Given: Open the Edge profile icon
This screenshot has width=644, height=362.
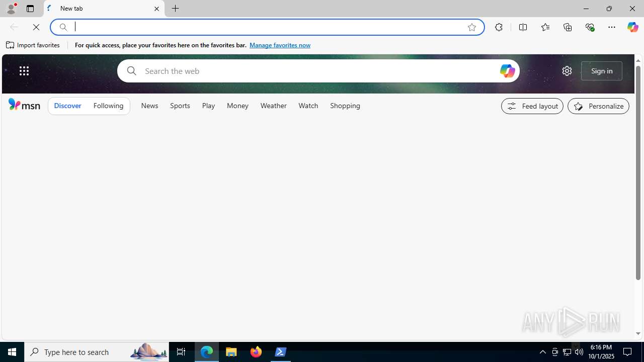Looking at the screenshot, I should pyautogui.click(x=11, y=9).
